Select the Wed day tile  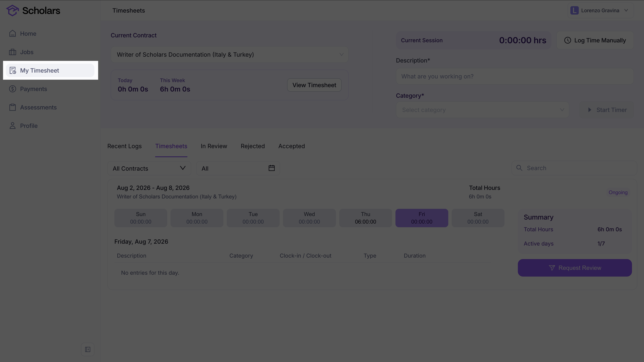[309, 218]
